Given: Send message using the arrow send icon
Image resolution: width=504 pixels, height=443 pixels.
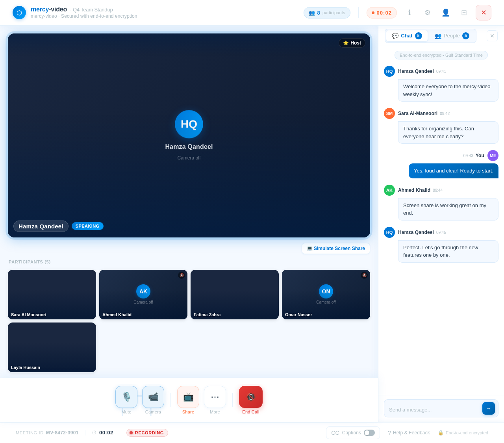Looking at the screenshot, I should pyautogui.click(x=488, y=408).
